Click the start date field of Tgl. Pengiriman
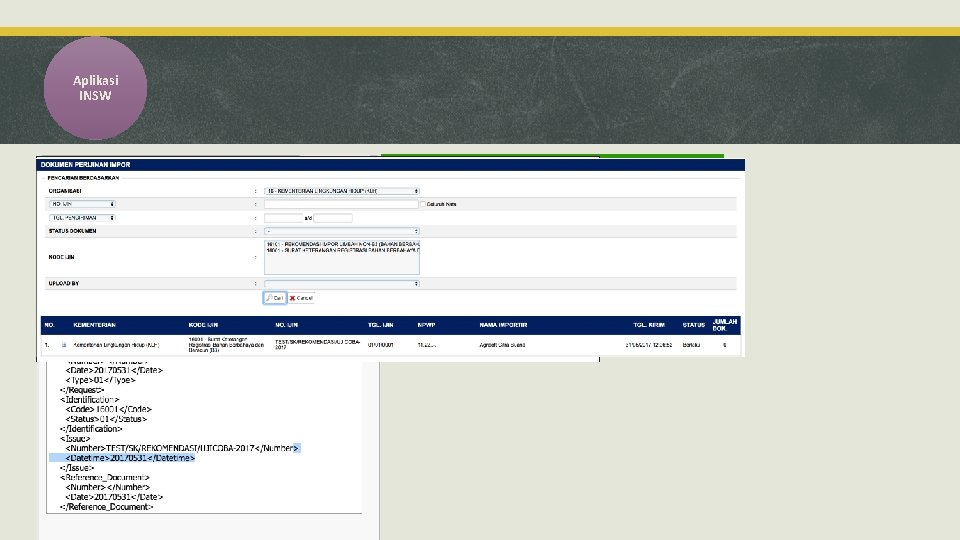This screenshot has height=540, width=960. tap(283, 218)
